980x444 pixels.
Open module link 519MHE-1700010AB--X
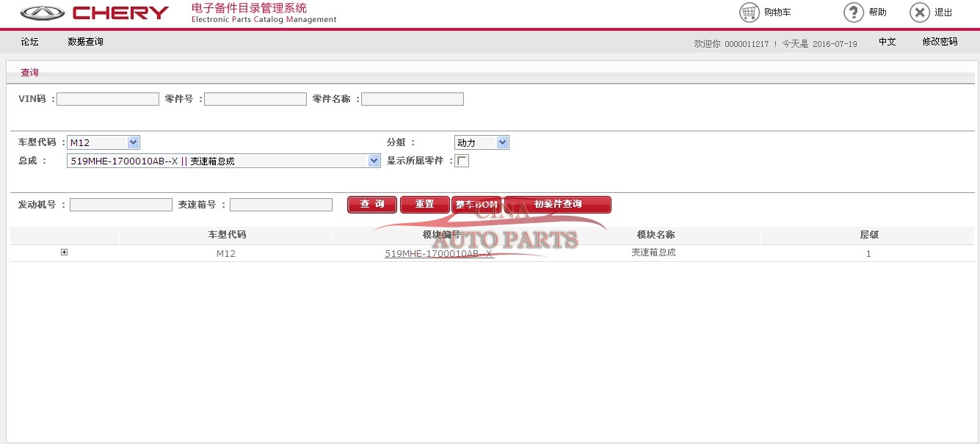[439, 254]
